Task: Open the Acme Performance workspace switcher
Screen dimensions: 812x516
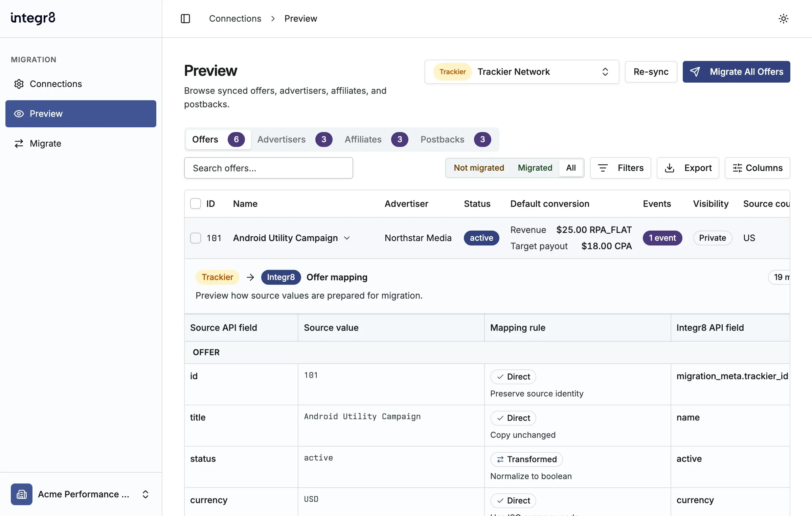Action: 81,494
